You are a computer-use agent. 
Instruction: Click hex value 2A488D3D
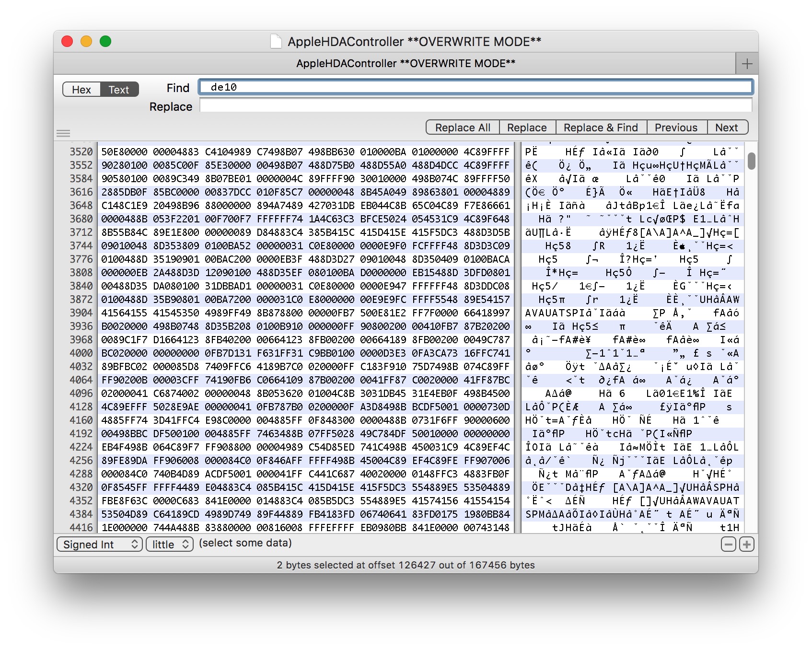(176, 273)
